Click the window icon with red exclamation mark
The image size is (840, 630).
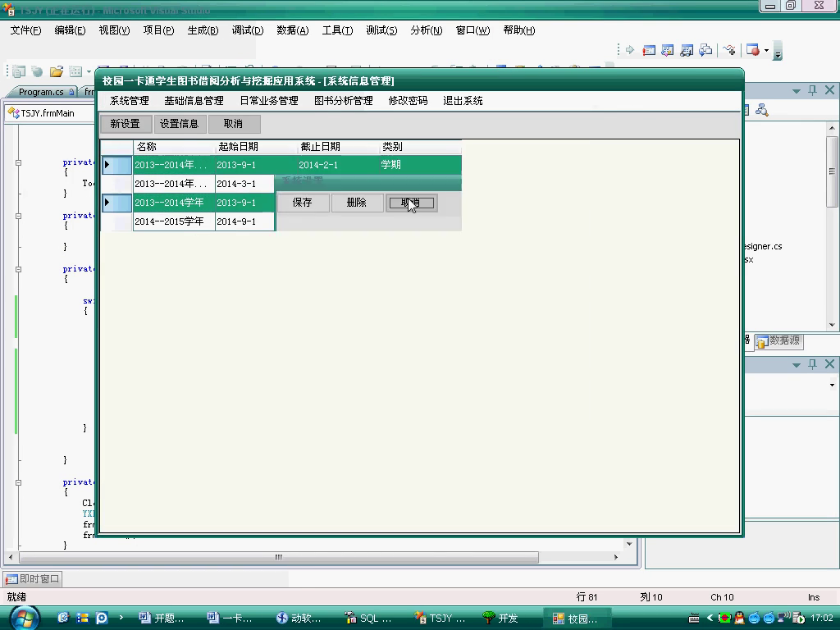[x=649, y=50]
